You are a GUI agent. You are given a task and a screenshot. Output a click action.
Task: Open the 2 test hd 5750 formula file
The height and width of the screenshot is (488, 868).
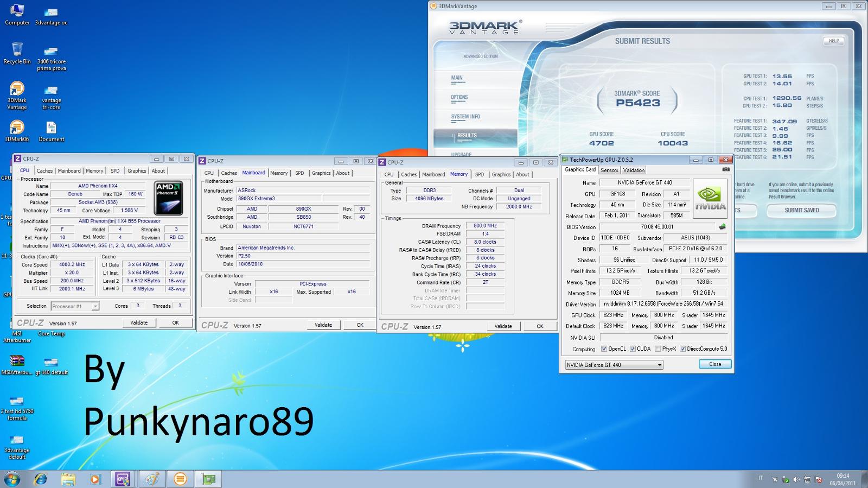click(x=17, y=408)
